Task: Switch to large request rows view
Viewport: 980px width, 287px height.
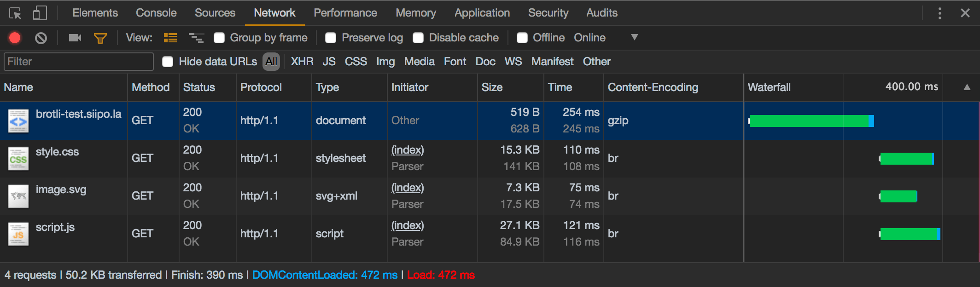Action: (170, 38)
